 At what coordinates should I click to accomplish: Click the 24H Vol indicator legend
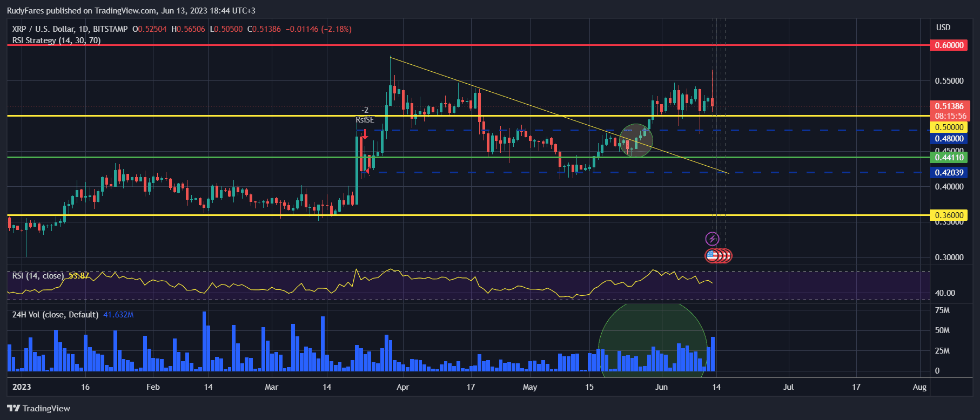pos(55,315)
